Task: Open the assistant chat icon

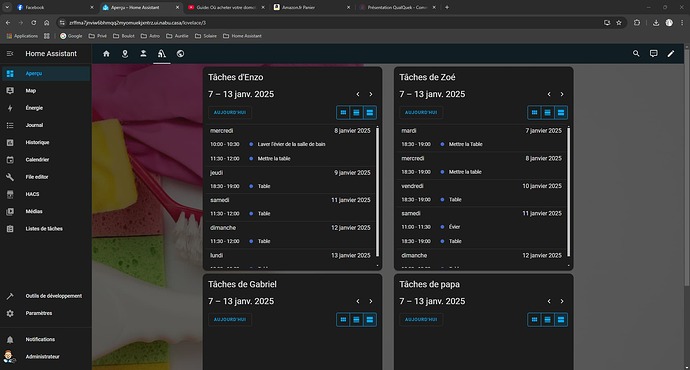Action: point(653,54)
